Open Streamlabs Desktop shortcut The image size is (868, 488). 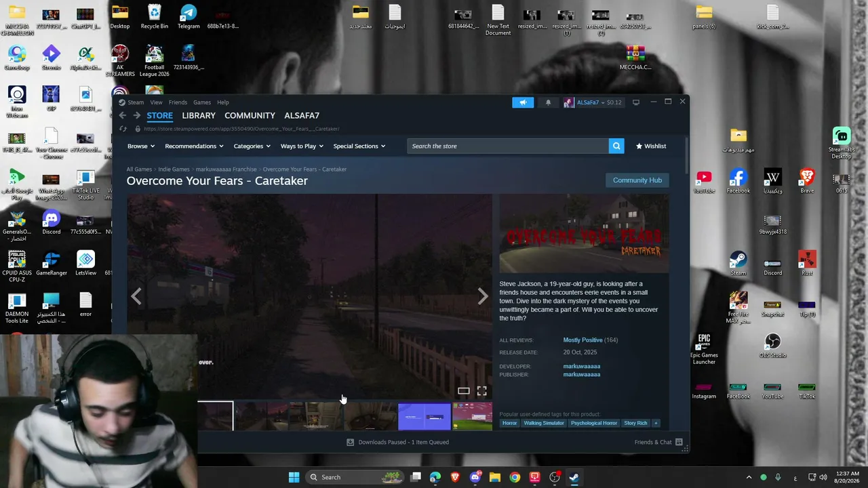(841, 144)
